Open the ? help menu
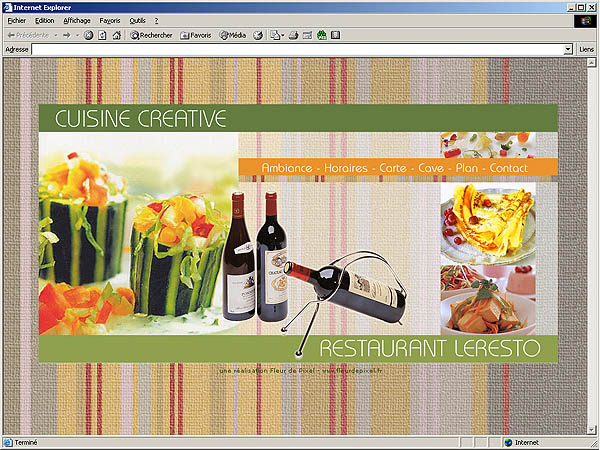 point(156,21)
